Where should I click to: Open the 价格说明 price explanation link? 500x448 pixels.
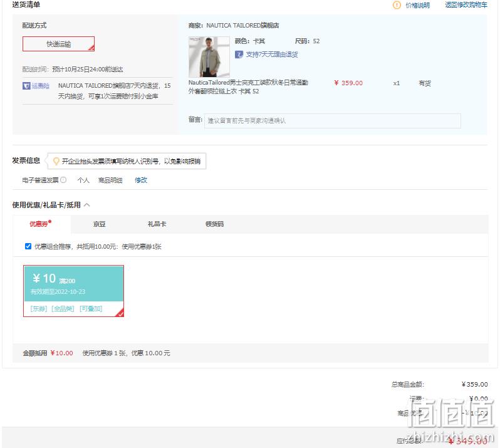[x=417, y=5]
